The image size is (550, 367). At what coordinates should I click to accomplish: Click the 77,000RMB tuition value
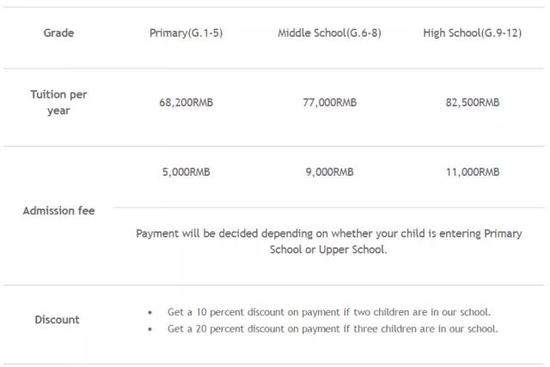[x=329, y=102]
